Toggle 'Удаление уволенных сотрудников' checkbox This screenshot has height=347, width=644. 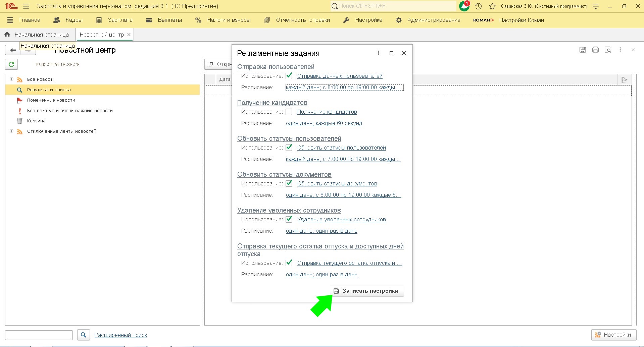(x=289, y=219)
